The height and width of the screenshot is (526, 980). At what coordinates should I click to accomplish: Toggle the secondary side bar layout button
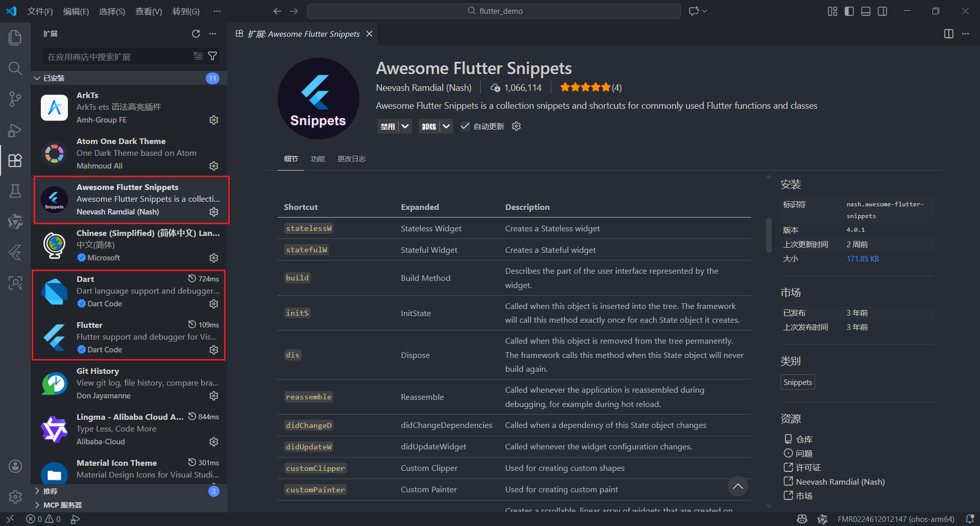pos(883,11)
